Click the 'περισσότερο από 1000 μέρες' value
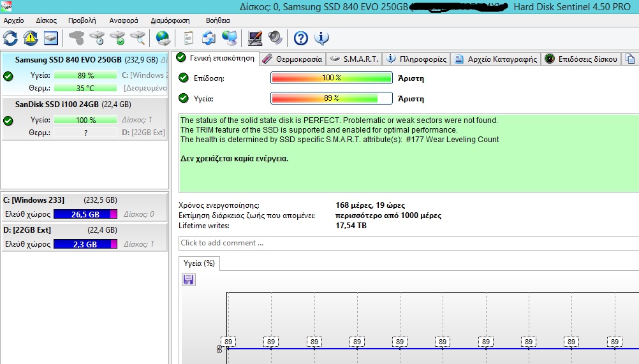This screenshot has width=639, height=364. point(388,215)
